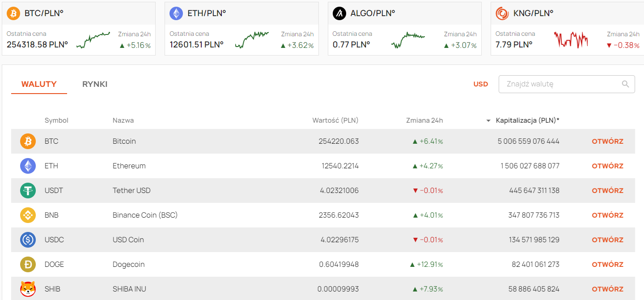Click the DOGE symbol cell

[x=54, y=265]
